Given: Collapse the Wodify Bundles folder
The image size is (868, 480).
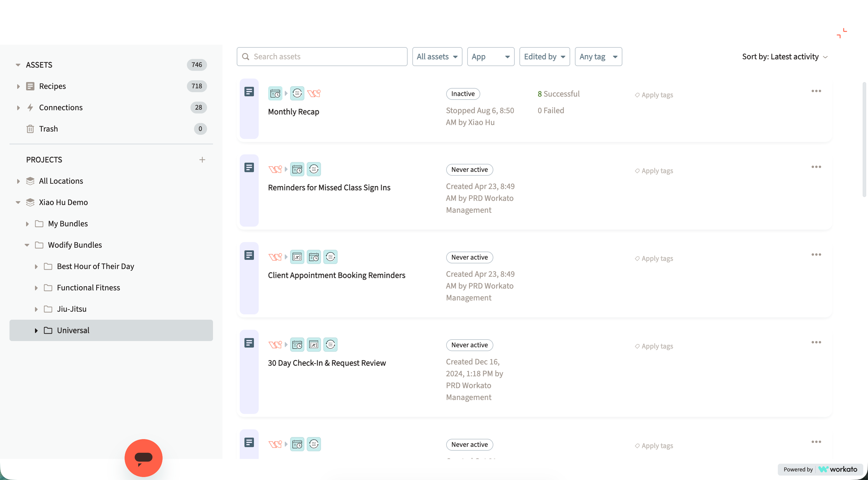Looking at the screenshot, I should 27,245.
